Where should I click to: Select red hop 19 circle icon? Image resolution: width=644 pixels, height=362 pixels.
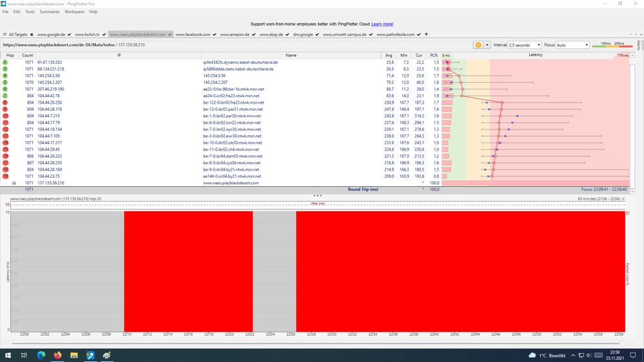tap(5, 176)
